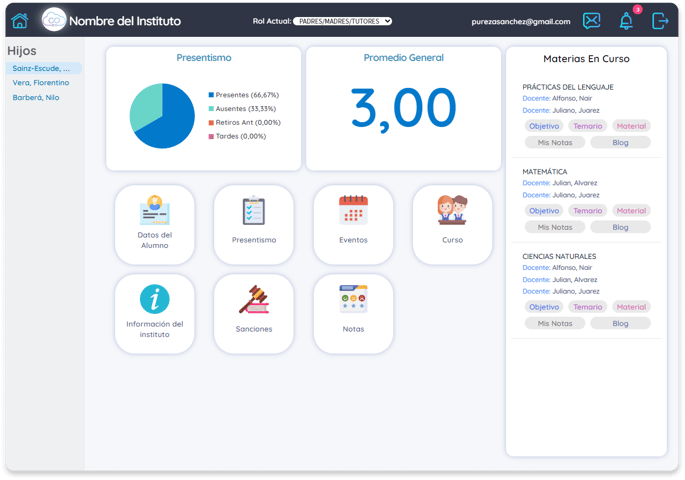Open Blog for Ciencias Naturales
The width and height of the screenshot is (685, 480).
point(620,323)
